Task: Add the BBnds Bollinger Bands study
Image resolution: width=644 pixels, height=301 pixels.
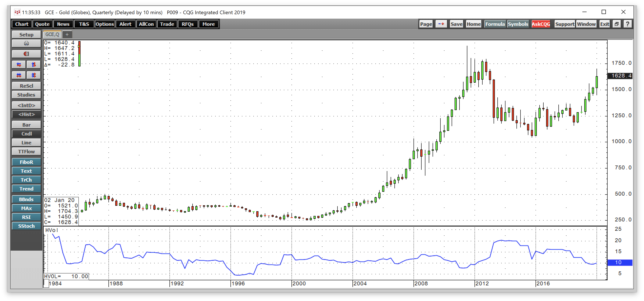Action: click(26, 199)
